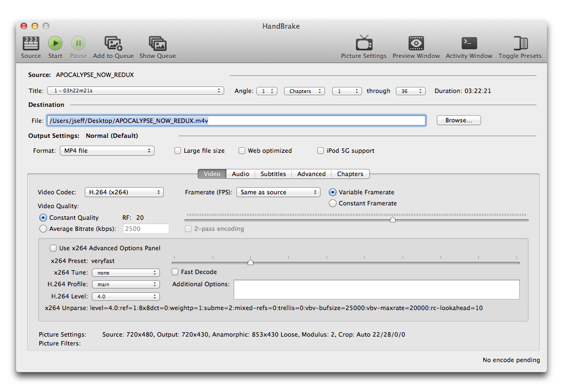Choose Constant Quality radio button
The height and width of the screenshot is (392, 563).
[43, 218]
